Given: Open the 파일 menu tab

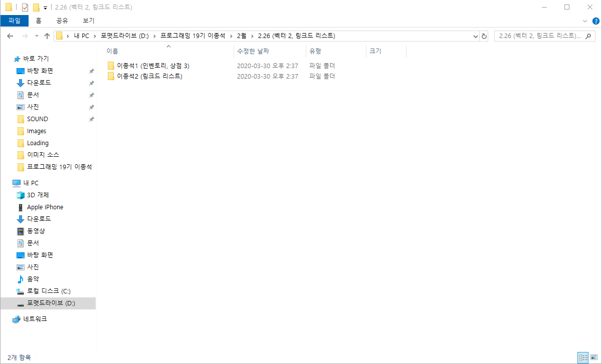Looking at the screenshot, I should (15, 21).
